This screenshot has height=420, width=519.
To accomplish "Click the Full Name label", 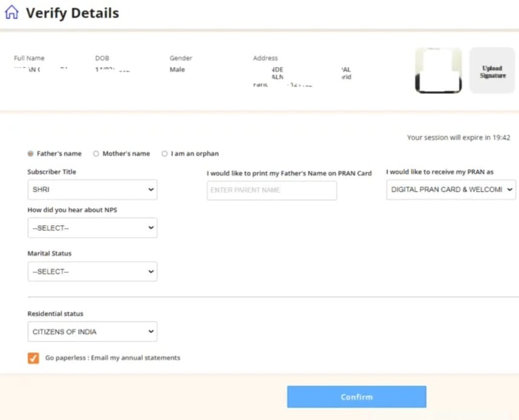I will [29, 58].
